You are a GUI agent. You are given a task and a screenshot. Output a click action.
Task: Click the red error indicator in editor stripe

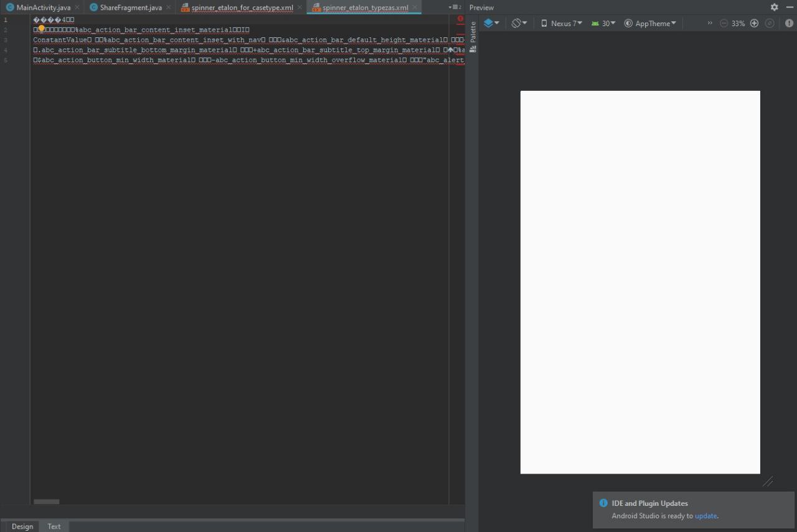click(461, 19)
